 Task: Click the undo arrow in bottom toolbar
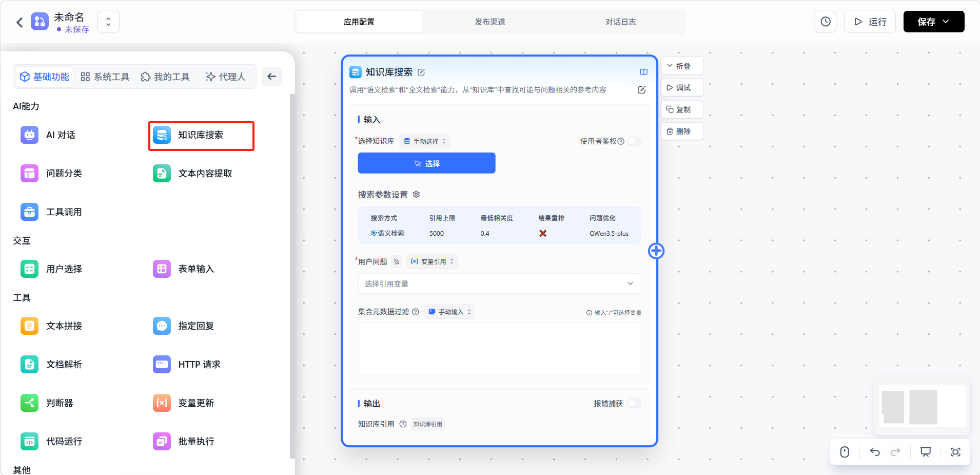[x=875, y=452]
